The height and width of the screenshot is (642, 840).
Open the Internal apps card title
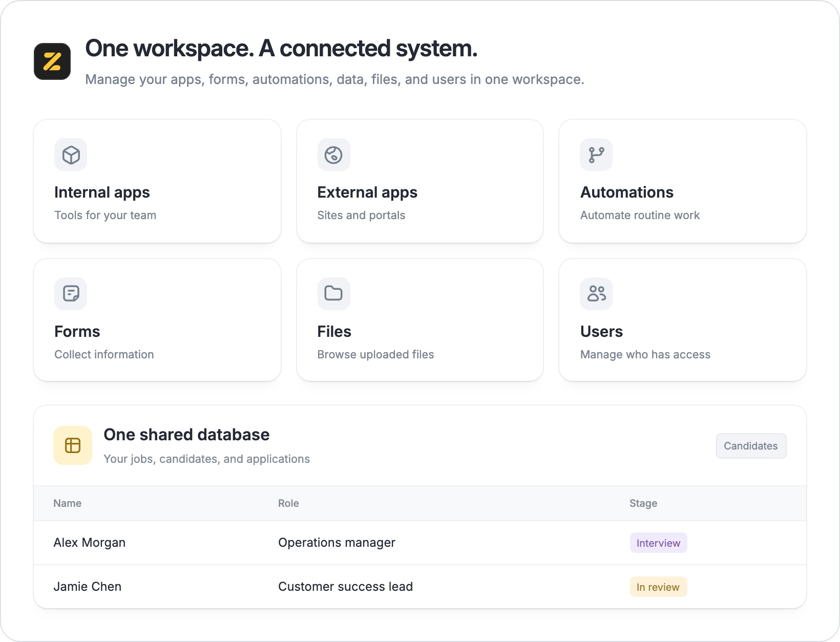point(102,192)
